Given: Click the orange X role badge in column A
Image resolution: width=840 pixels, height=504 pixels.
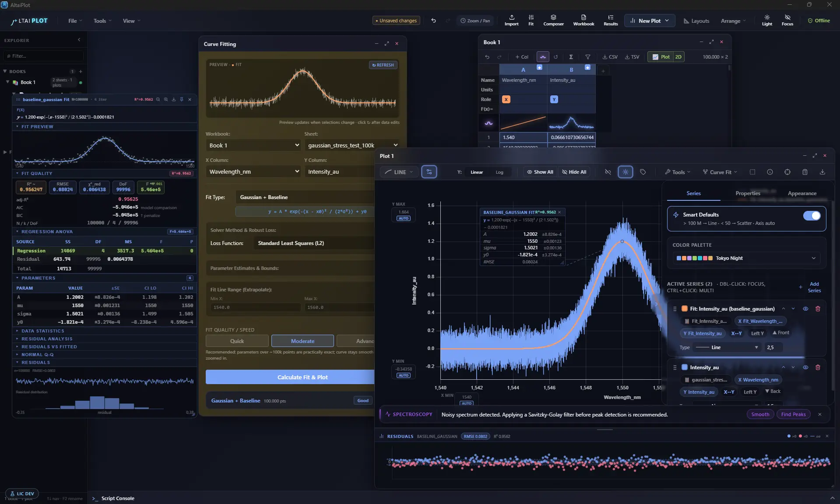Looking at the screenshot, I should click(506, 99).
